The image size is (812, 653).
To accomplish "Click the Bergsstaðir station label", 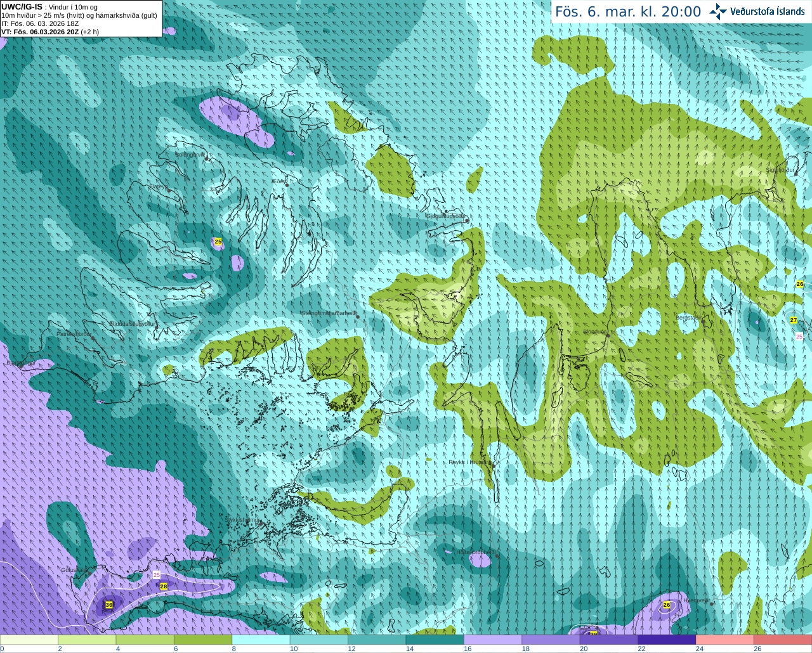I will pos(688,318).
